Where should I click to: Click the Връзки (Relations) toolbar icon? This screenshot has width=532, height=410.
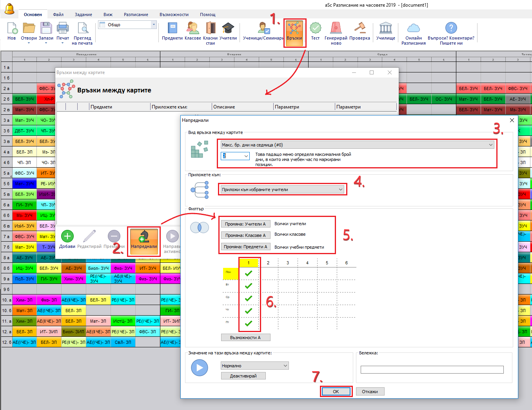(294, 31)
